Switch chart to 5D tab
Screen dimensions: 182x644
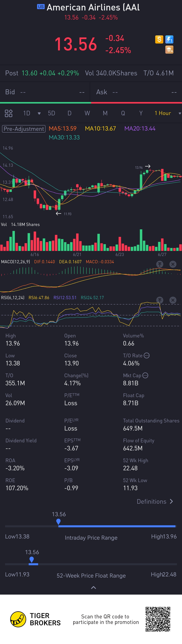pos(52,113)
